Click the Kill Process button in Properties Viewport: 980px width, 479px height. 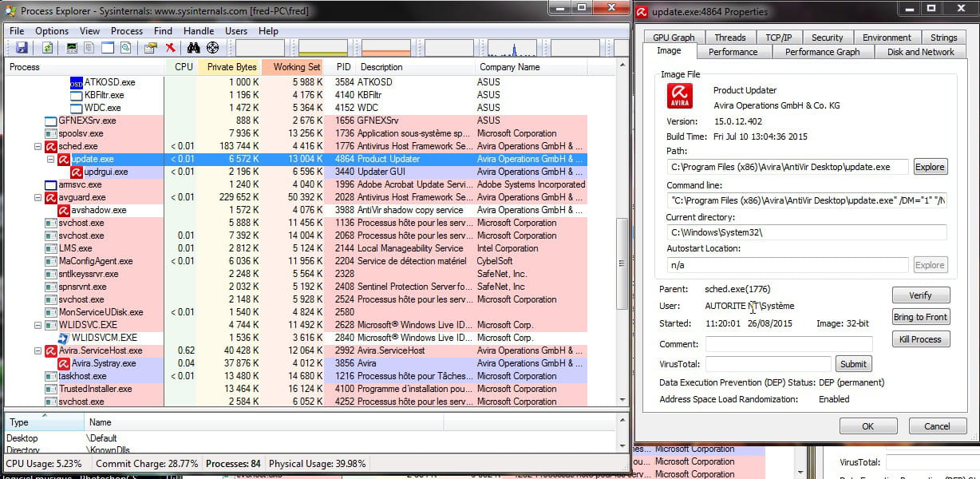(920, 339)
